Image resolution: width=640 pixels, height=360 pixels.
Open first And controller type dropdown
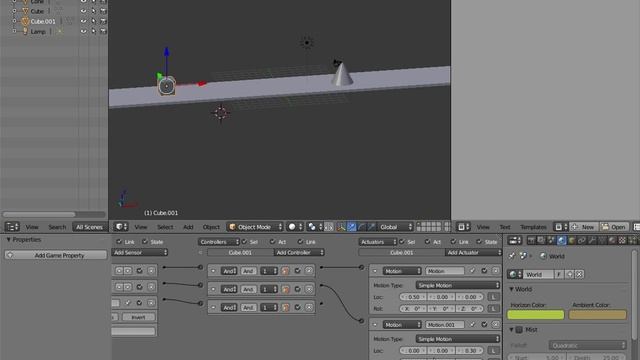click(229, 271)
